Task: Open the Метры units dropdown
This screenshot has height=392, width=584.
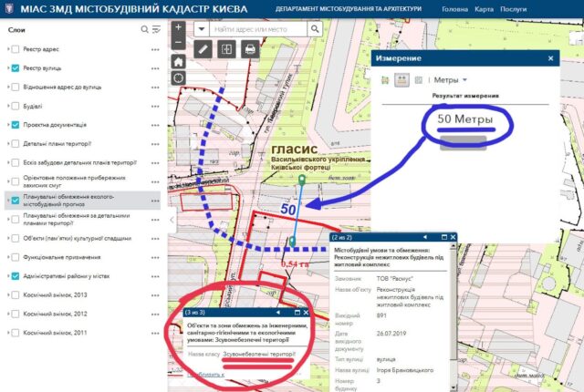Action: (x=449, y=80)
